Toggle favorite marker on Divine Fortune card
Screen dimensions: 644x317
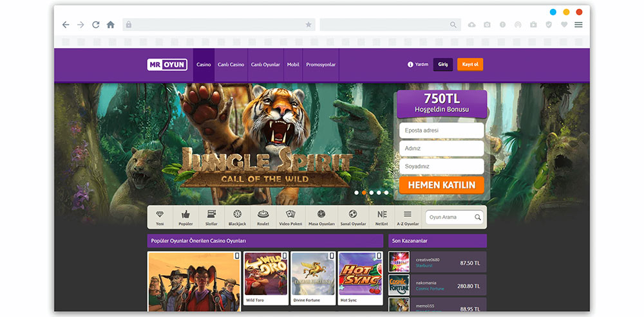332,256
